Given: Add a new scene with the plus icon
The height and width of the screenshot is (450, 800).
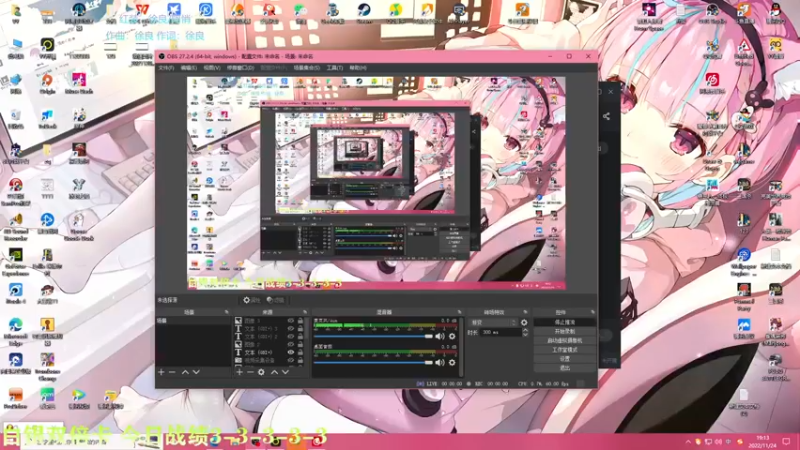Looking at the screenshot, I should click(161, 372).
